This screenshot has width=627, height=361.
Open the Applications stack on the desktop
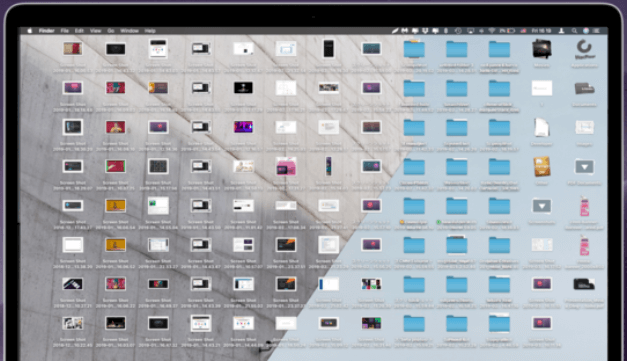(584, 49)
